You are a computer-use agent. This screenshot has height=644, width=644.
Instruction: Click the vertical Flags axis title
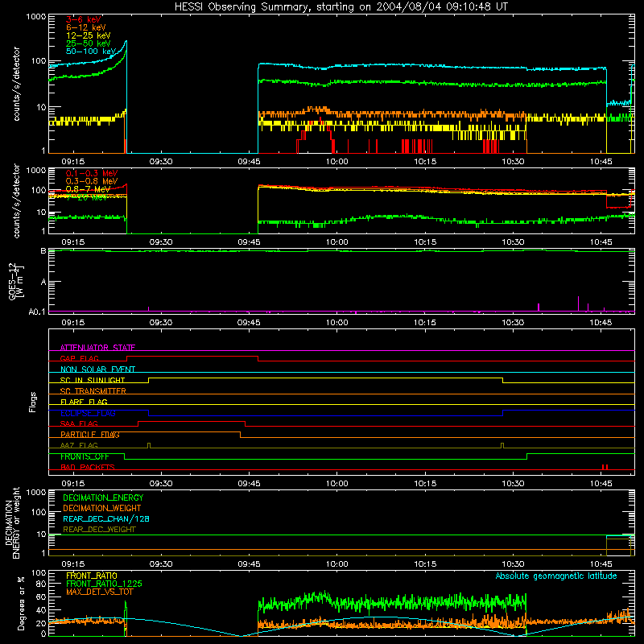pos(32,402)
